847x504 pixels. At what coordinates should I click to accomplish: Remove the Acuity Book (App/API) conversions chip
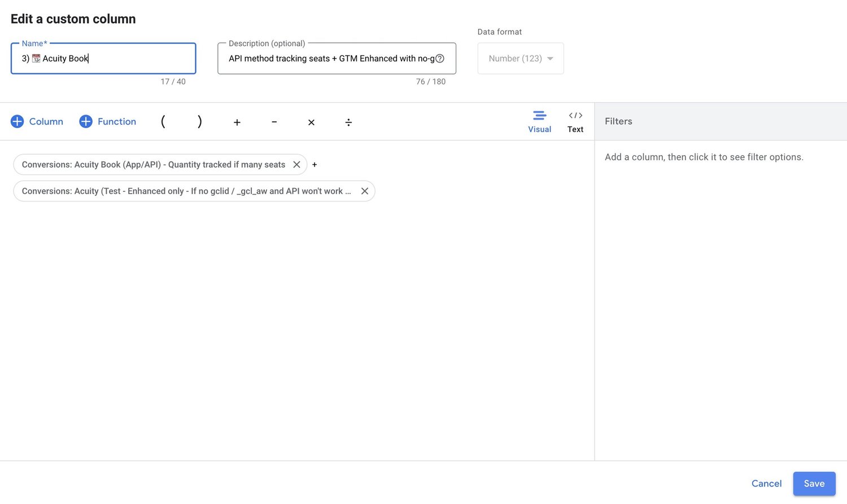pyautogui.click(x=296, y=164)
